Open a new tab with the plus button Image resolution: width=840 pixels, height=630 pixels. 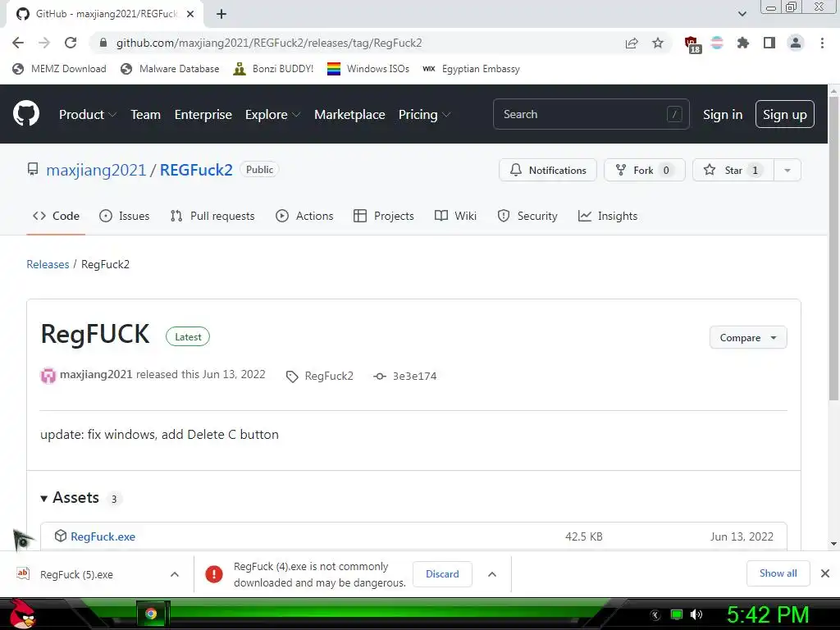point(221,14)
